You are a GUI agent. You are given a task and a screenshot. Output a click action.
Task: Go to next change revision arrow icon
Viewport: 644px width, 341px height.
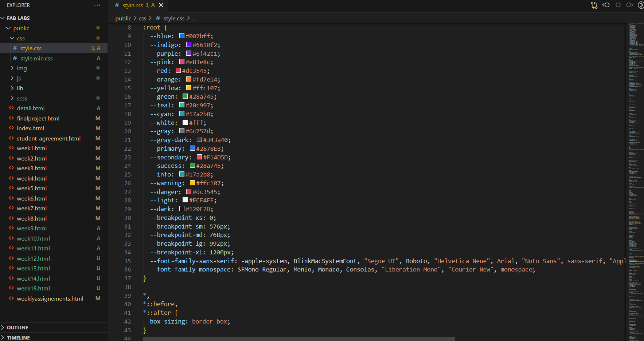pos(630,5)
